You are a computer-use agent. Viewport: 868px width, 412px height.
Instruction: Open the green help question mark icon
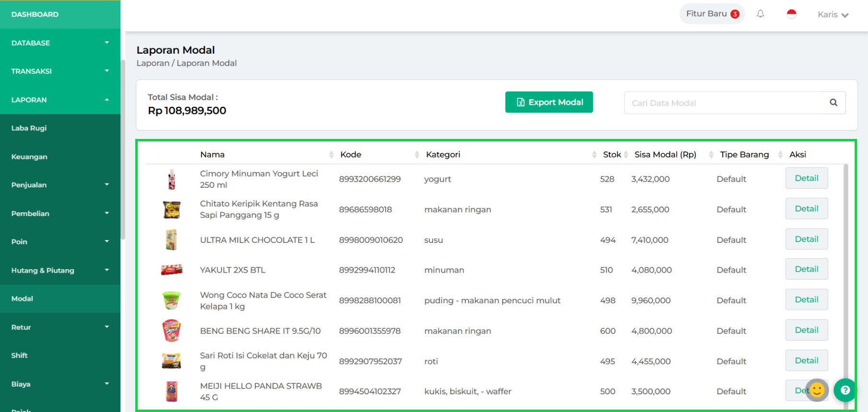845,390
